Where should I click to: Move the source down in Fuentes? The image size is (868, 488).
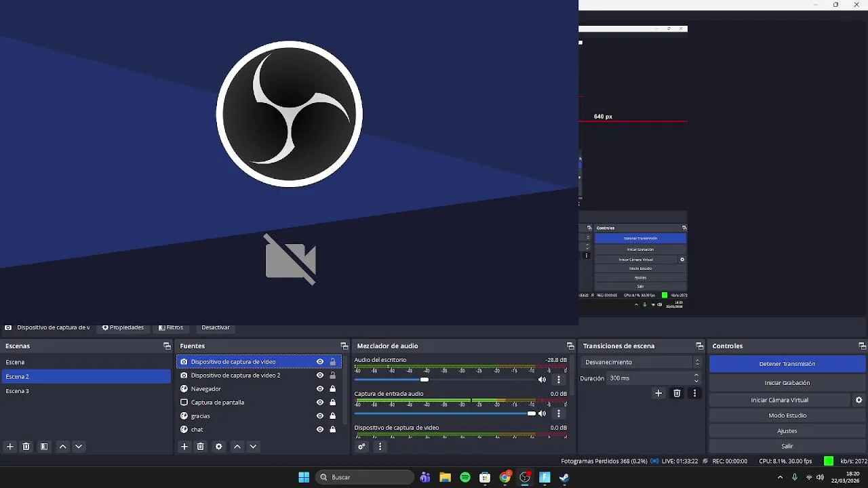click(x=253, y=447)
